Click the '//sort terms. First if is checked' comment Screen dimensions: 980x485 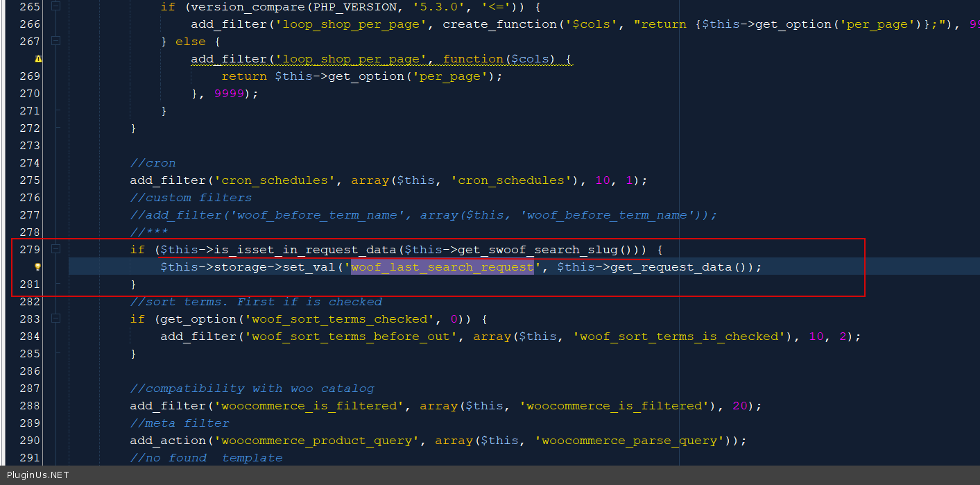pyautogui.click(x=256, y=302)
